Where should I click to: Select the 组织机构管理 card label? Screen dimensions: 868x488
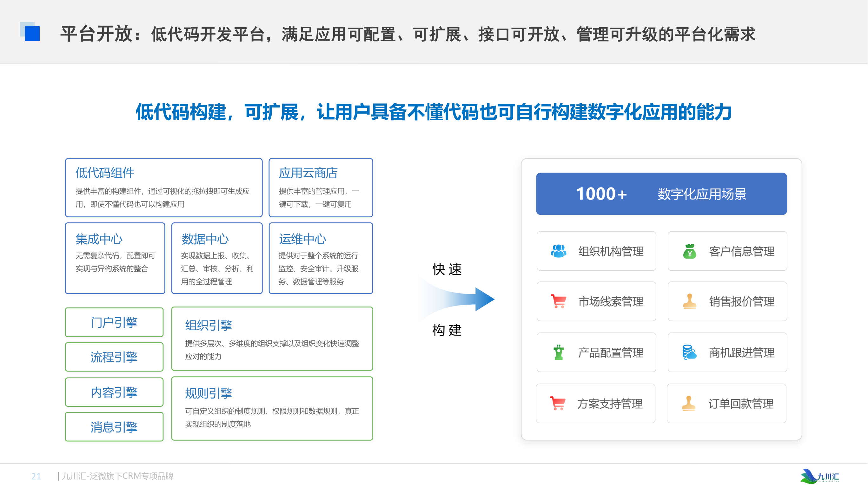tap(611, 251)
